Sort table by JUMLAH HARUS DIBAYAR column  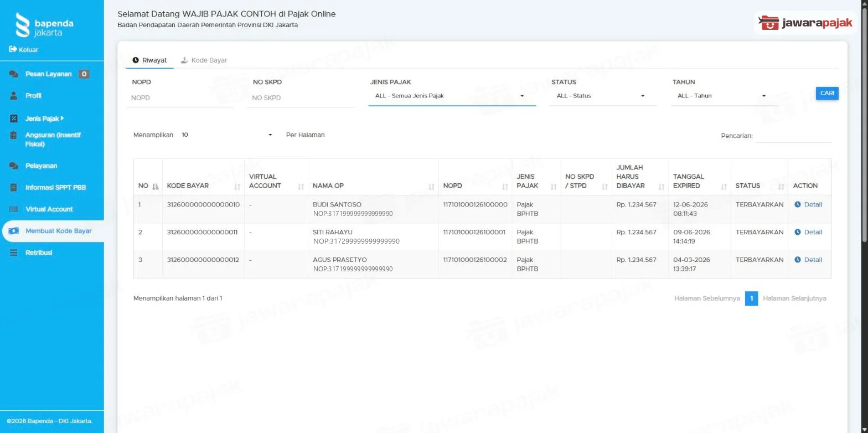coord(640,177)
